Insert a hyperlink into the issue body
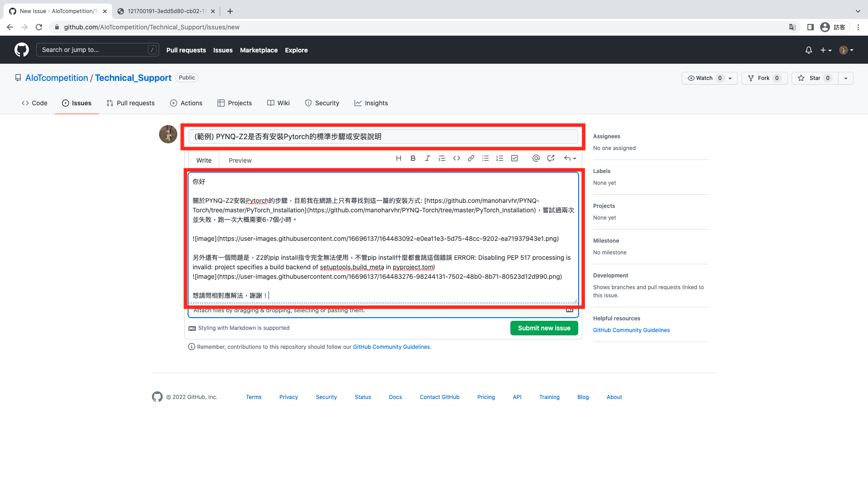 [x=471, y=158]
